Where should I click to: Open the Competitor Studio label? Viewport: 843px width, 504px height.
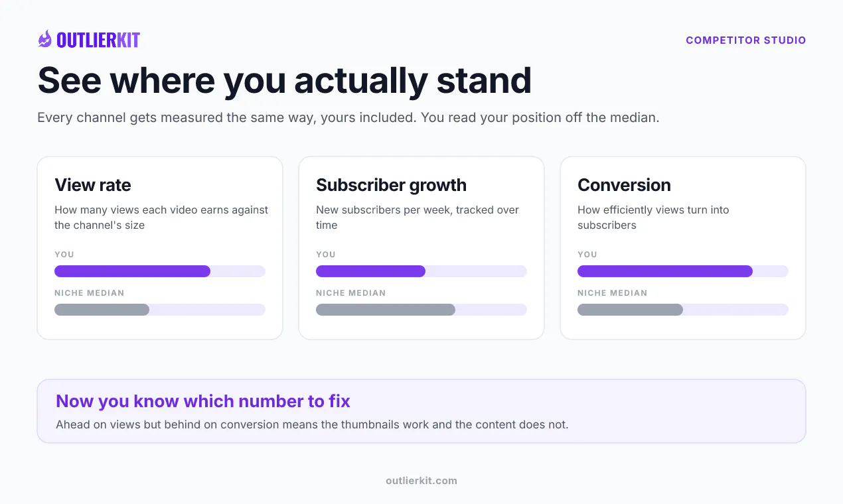[745, 40]
